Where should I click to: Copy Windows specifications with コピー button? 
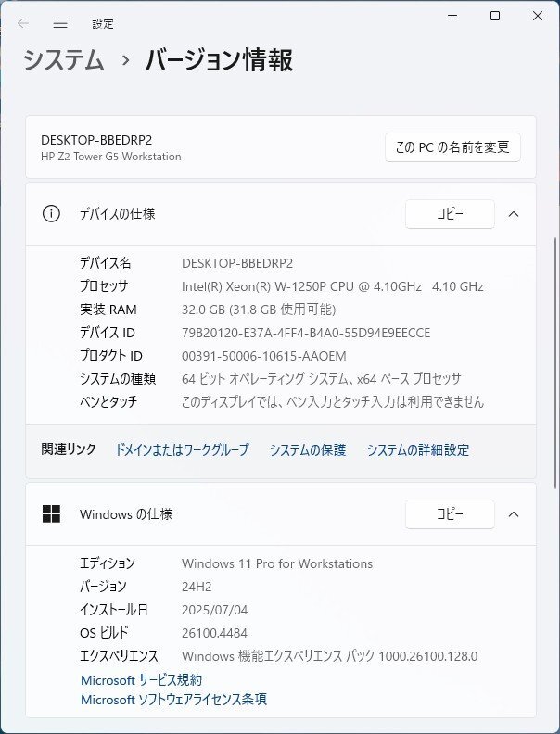coord(450,514)
